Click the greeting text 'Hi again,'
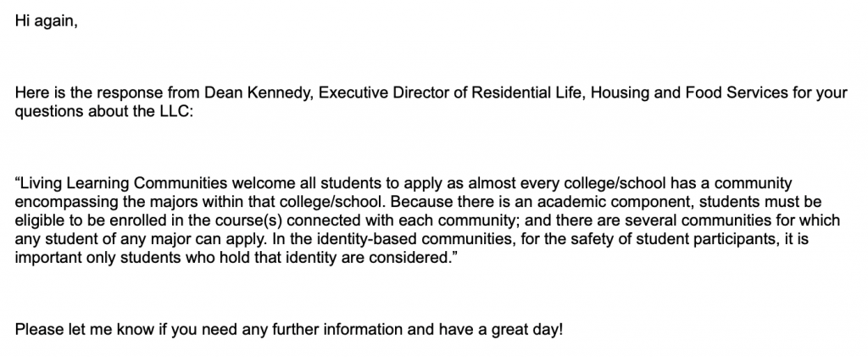 [x=47, y=21]
